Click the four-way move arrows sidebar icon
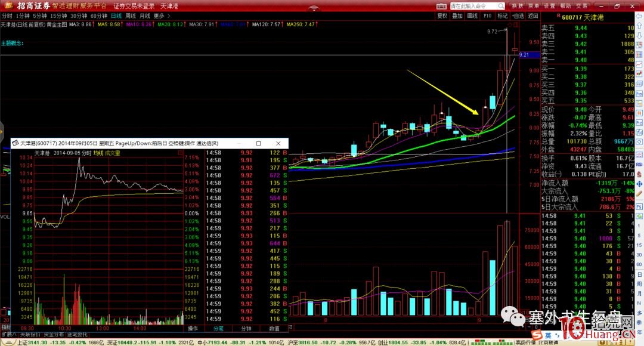 (639, 184)
